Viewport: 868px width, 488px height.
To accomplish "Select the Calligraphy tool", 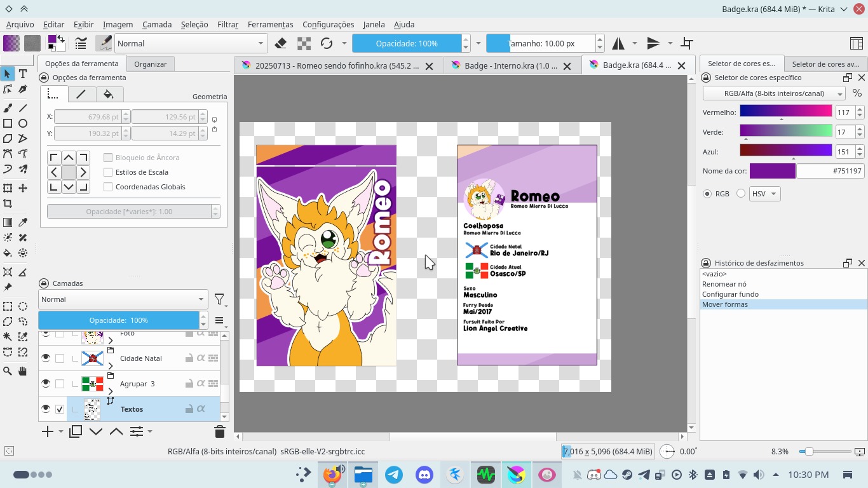I will tap(23, 89).
